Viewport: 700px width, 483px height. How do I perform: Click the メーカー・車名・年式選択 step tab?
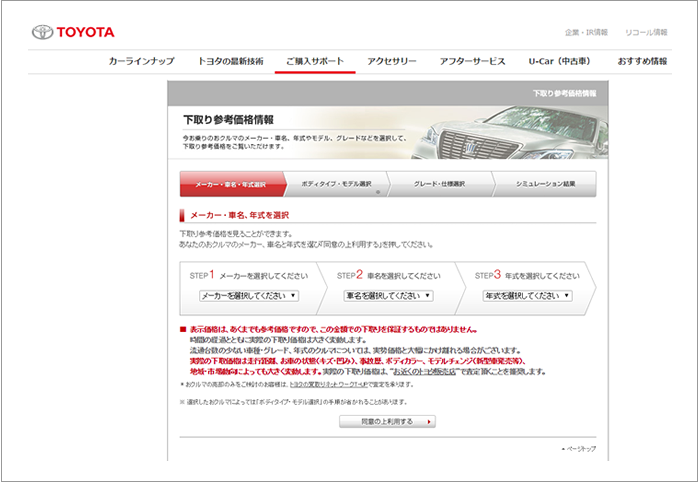tap(230, 185)
